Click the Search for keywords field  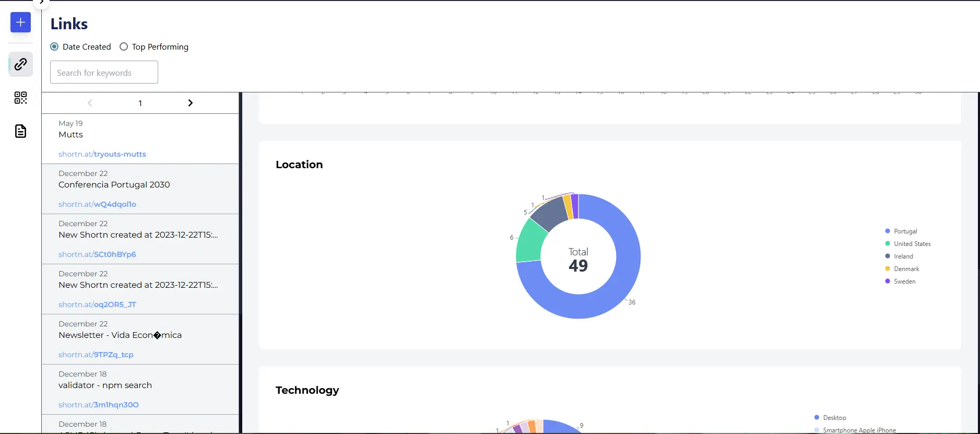104,73
